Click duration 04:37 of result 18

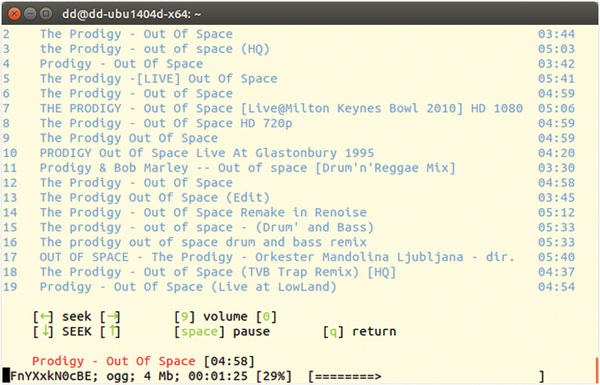tap(556, 272)
